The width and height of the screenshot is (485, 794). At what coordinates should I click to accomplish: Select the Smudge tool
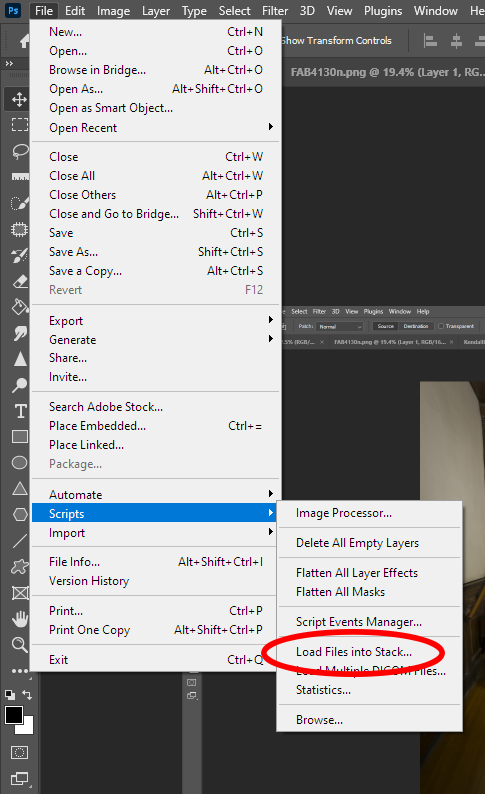(x=19, y=333)
